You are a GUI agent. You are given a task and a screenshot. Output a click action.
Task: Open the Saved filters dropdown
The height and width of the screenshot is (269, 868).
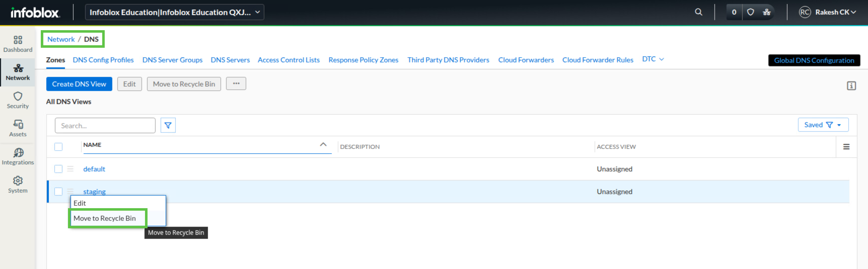823,125
